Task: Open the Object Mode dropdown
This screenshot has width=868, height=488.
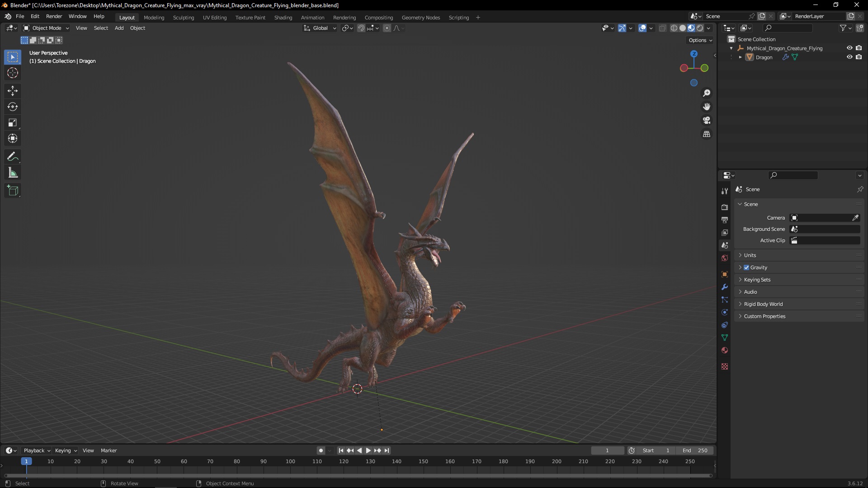Action: pyautogui.click(x=46, y=28)
